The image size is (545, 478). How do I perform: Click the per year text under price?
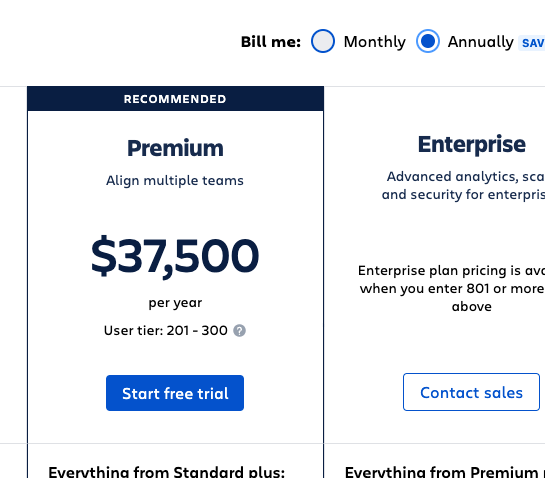175,303
